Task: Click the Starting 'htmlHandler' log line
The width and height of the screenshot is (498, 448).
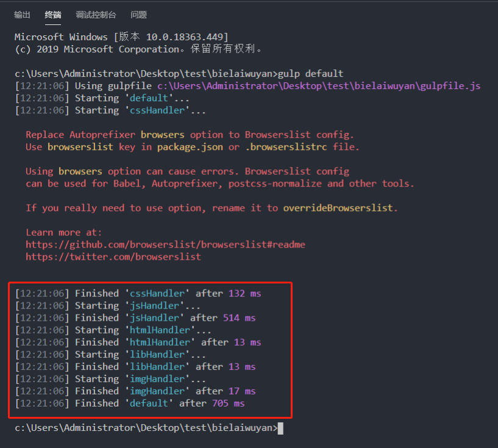Action: (113, 330)
